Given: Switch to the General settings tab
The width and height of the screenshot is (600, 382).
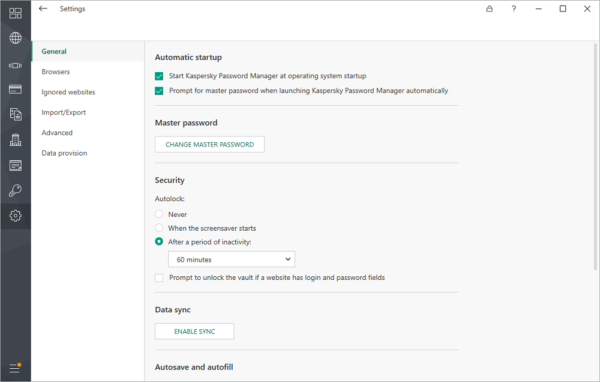Looking at the screenshot, I should tap(88, 51).
